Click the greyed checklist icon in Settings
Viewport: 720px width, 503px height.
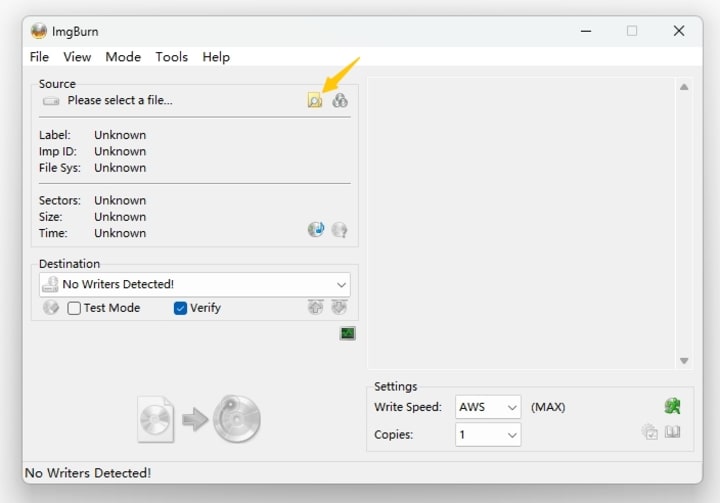point(649,432)
